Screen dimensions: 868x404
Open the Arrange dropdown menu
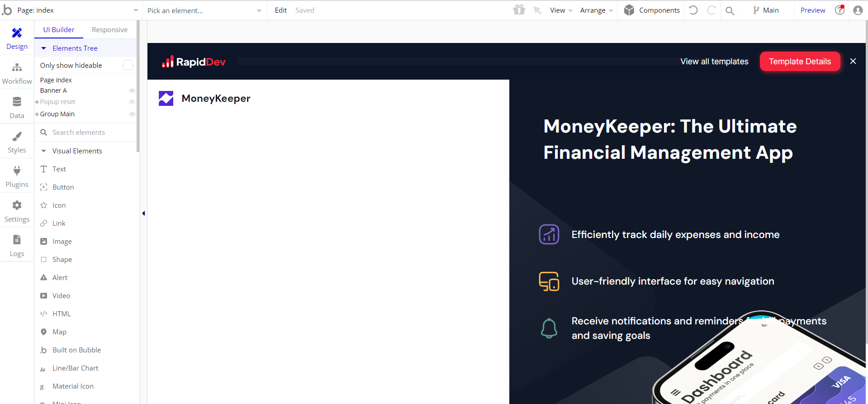coord(597,10)
